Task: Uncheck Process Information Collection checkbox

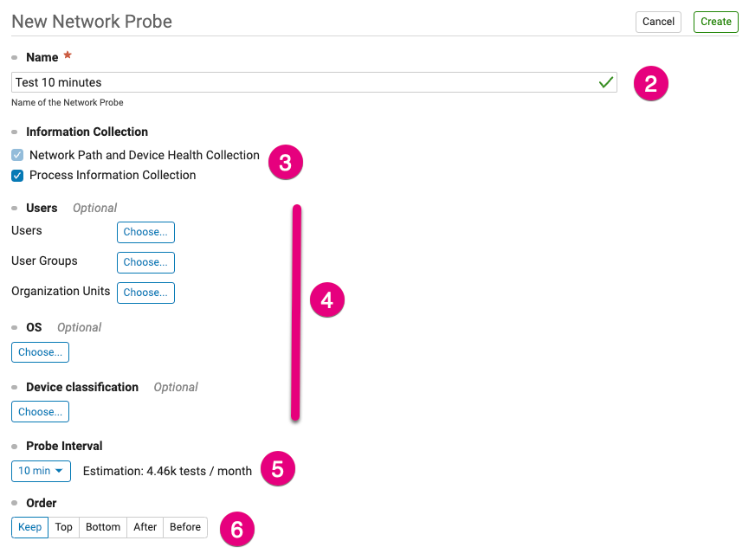Action: coord(17,176)
